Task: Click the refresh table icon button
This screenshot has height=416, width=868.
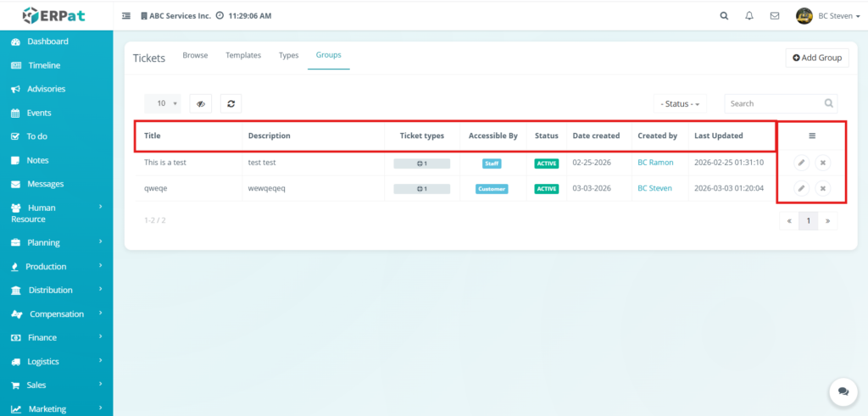Action: 231,103
